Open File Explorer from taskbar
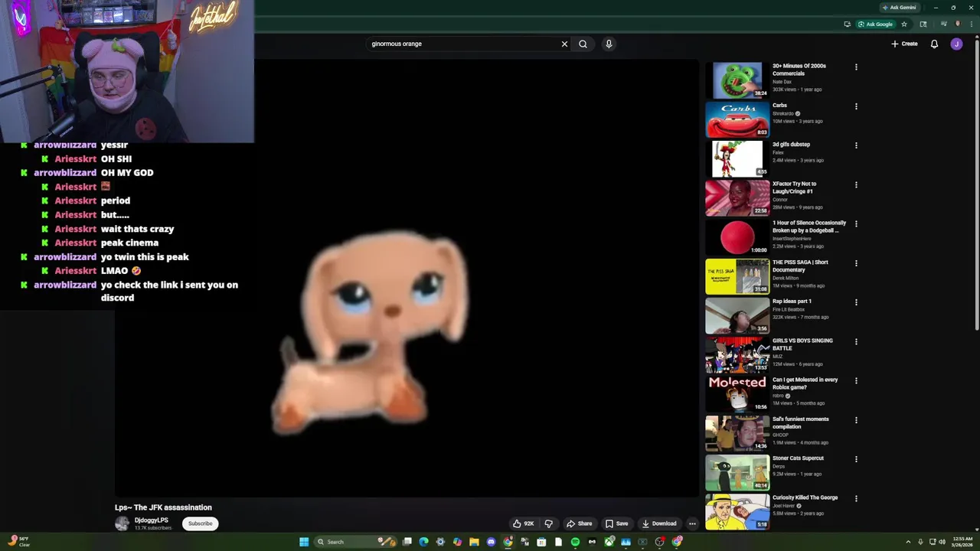 [474, 542]
